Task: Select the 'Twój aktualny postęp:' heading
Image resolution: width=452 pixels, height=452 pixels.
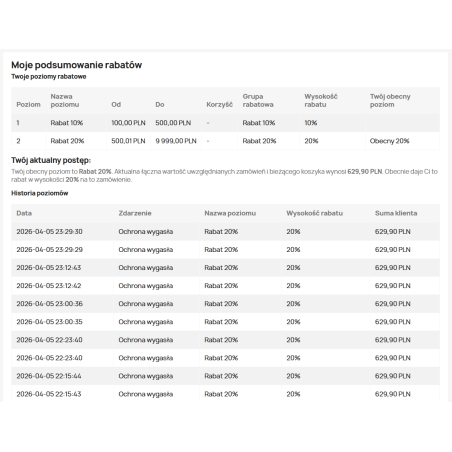Action: (x=51, y=160)
